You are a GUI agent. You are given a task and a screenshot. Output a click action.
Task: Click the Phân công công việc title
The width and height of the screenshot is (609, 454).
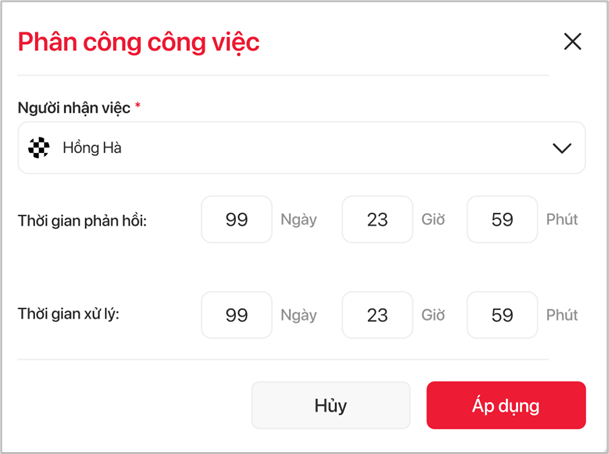coord(139,42)
